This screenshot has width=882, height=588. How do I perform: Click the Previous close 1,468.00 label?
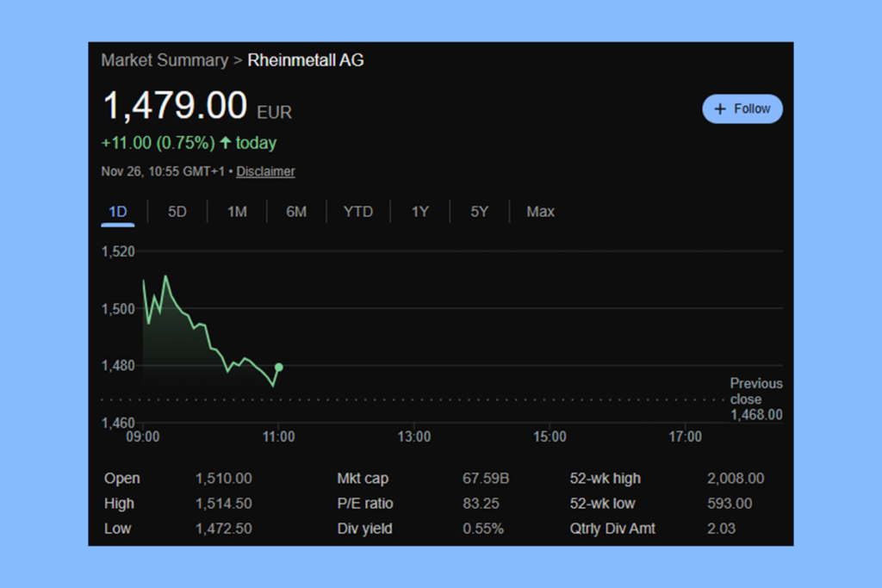[x=756, y=399]
